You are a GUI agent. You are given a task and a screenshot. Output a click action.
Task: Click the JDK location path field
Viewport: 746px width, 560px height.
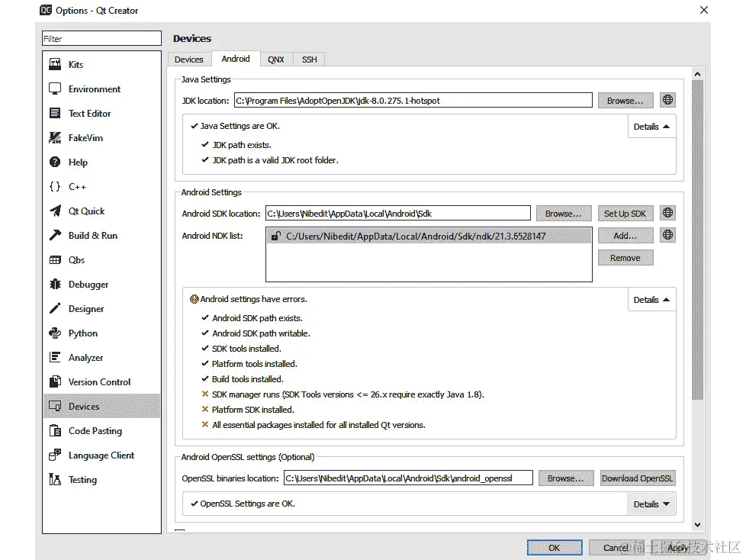tap(413, 101)
